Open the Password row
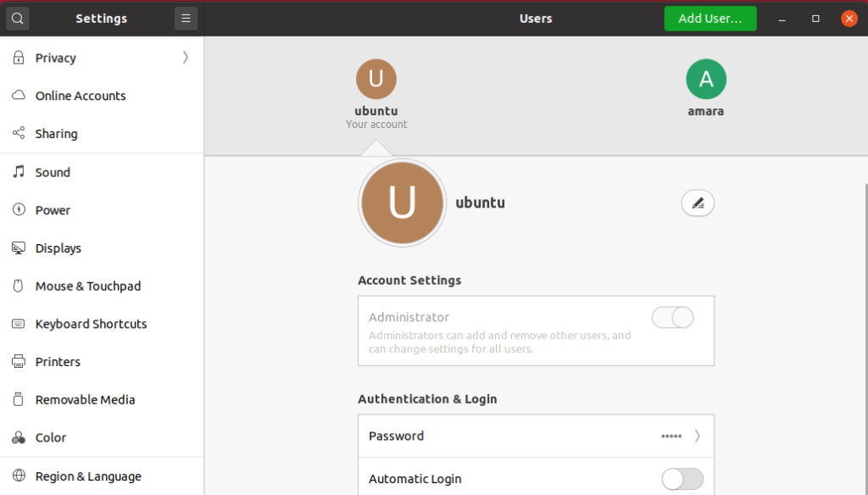Viewport: 868px width, 495px height. pos(536,437)
